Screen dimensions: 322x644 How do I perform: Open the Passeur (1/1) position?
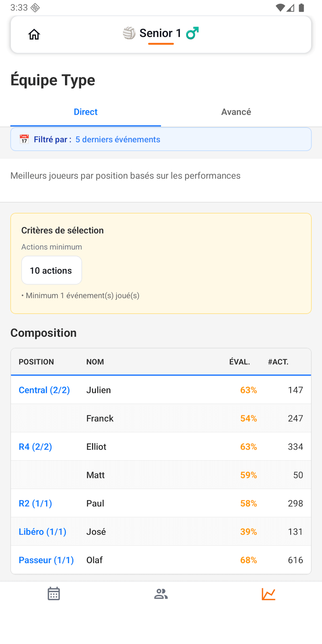46,559
